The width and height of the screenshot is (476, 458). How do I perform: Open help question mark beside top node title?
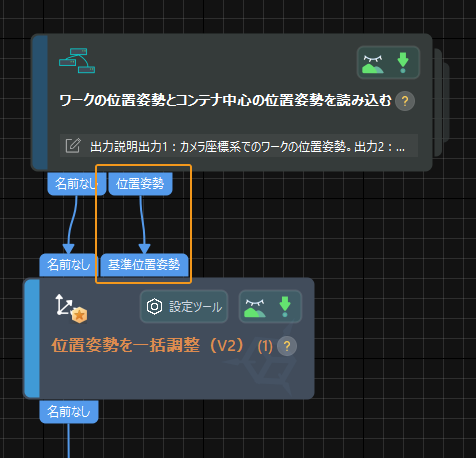(x=405, y=101)
